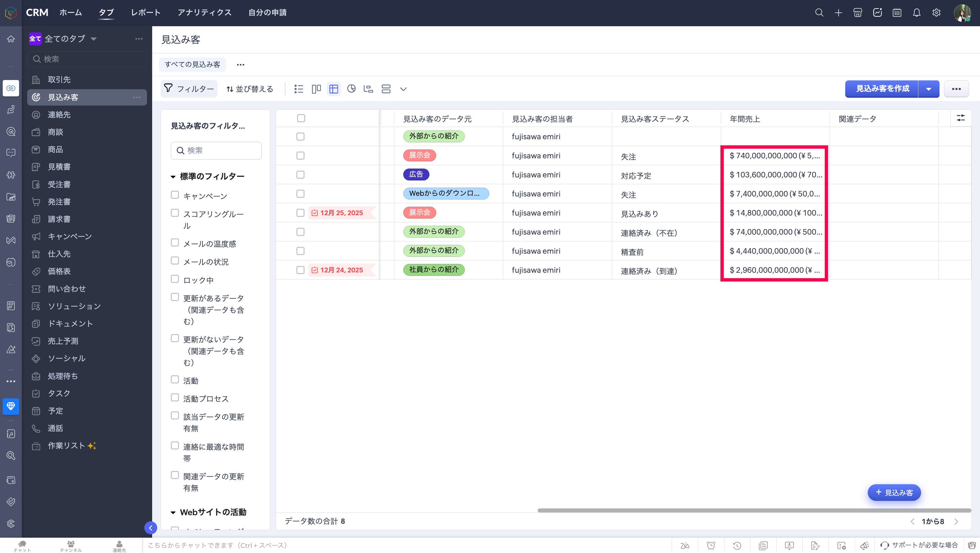This screenshot has width=980, height=553.
Task: Check the ロック中 filter checkbox
Action: click(x=175, y=279)
